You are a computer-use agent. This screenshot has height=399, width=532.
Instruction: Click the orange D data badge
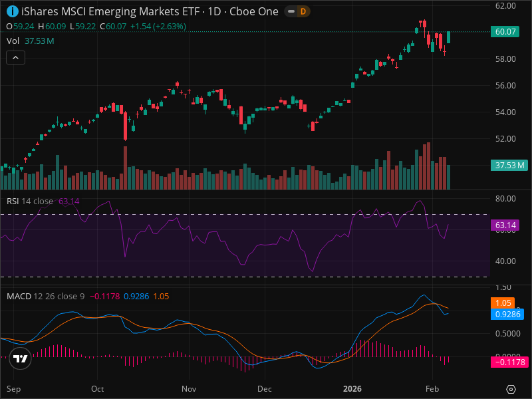pos(303,11)
